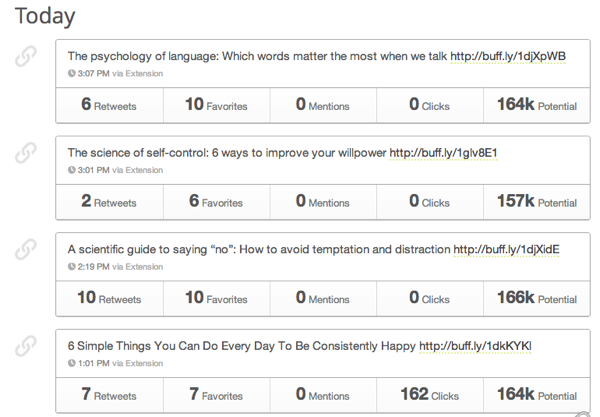Click link icon beside science of self-control post

[x=26, y=154]
